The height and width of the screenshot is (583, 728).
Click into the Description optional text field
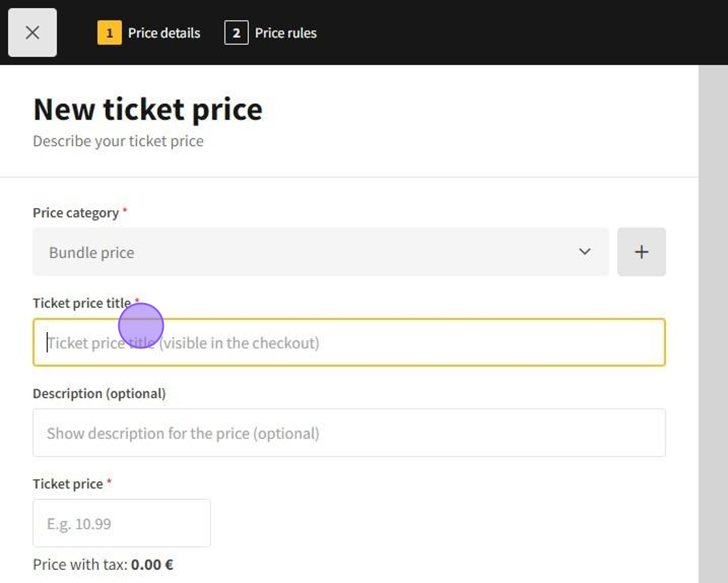pyautogui.click(x=348, y=433)
